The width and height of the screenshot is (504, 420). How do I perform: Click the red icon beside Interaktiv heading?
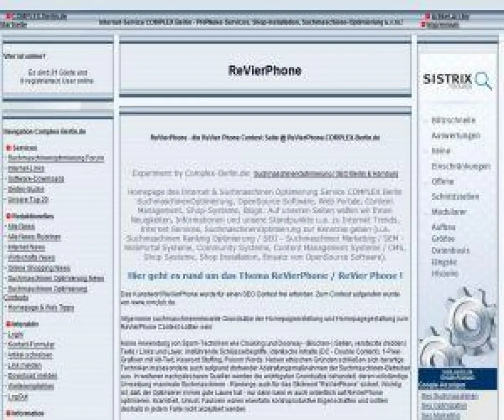(x=8, y=325)
